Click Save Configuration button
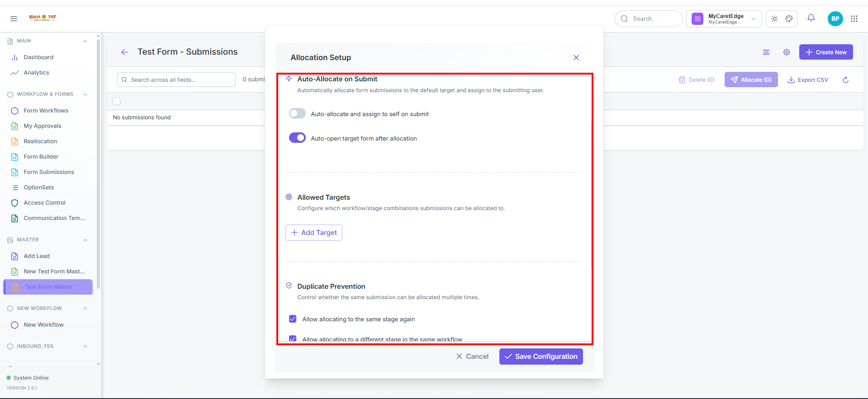The height and width of the screenshot is (399, 868). (x=541, y=356)
